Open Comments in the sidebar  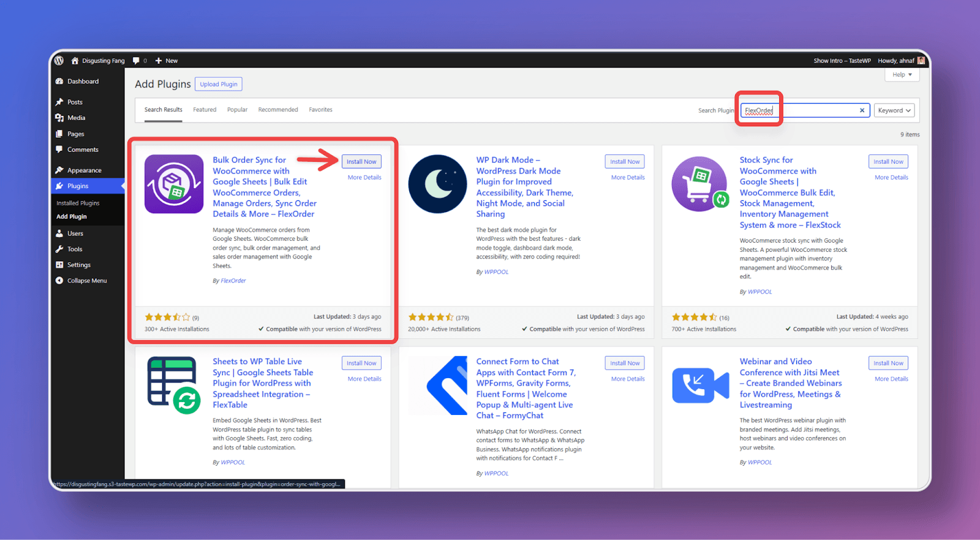83,150
